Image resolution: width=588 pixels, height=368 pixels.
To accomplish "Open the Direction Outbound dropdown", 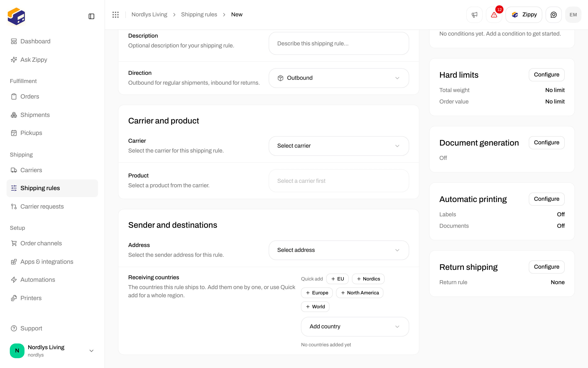I will 339,78.
